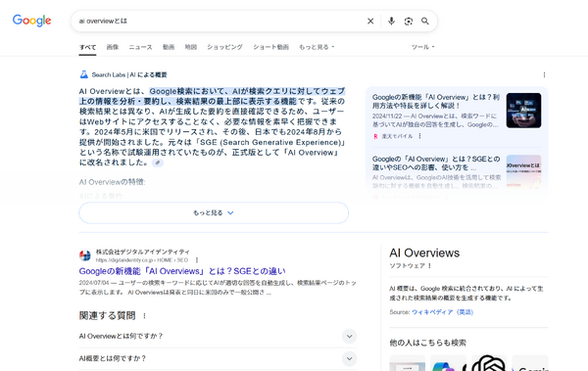Viewport: 588px width, 371px height.
Task: Open three-dot menu beside 楽天モバイル source
Action: [419, 136]
